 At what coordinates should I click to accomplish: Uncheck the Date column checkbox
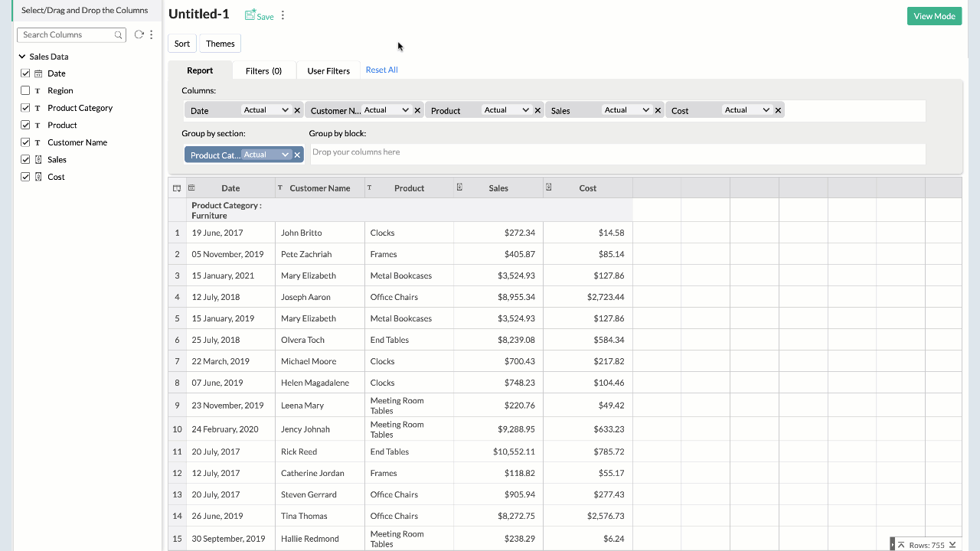[25, 73]
